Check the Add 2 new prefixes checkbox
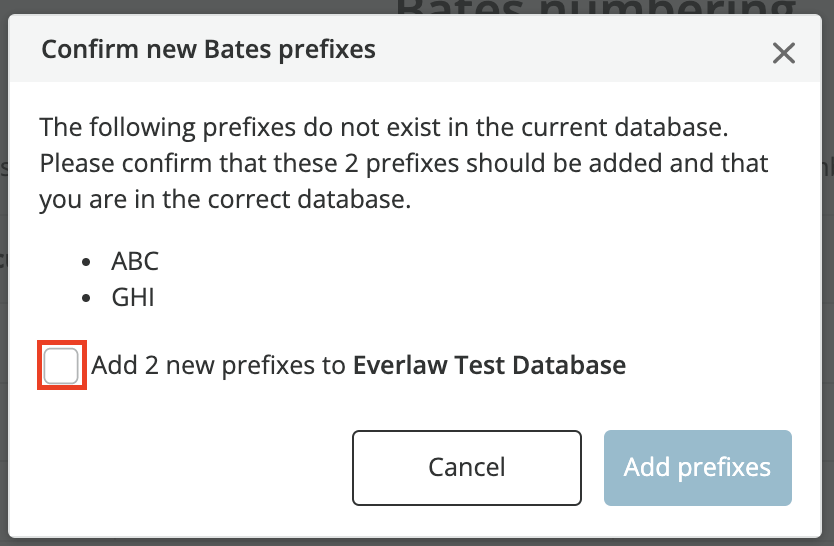 tap(61, 365)
